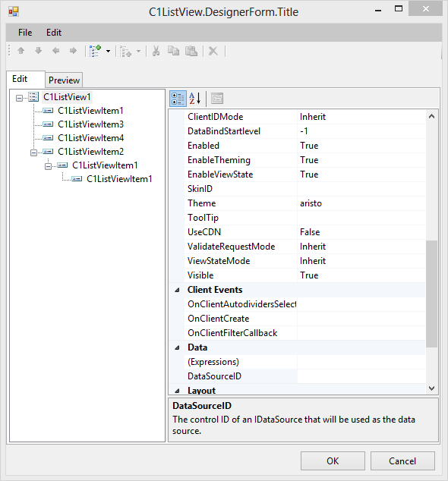
Task: Maximize the designer form window
Action: [399, 9]
